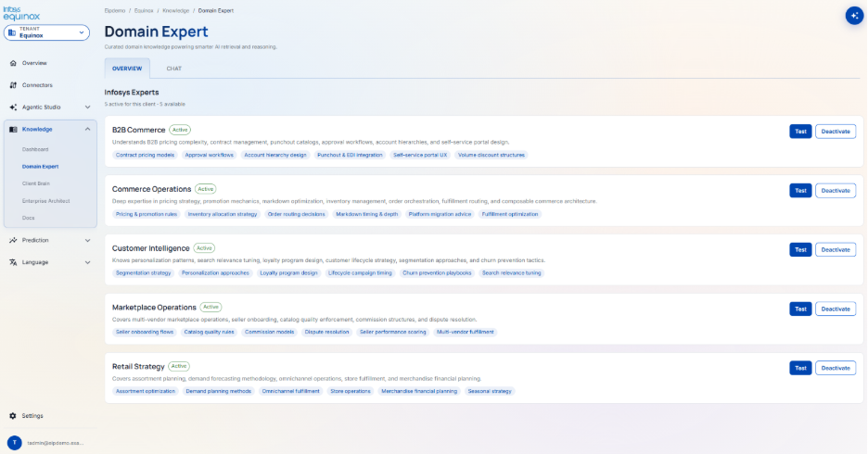
Task: Click the Infosys Equinox logo
Action: click(21, 13)
